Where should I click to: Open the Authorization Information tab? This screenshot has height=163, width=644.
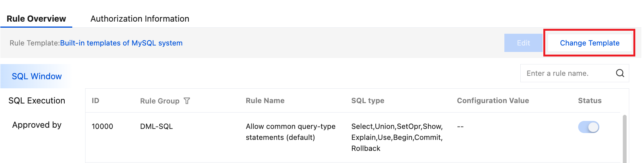[x=140, y=19]
